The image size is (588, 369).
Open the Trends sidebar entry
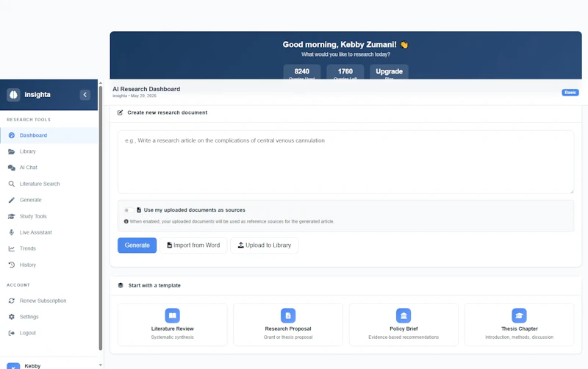(x=49, y=248)
